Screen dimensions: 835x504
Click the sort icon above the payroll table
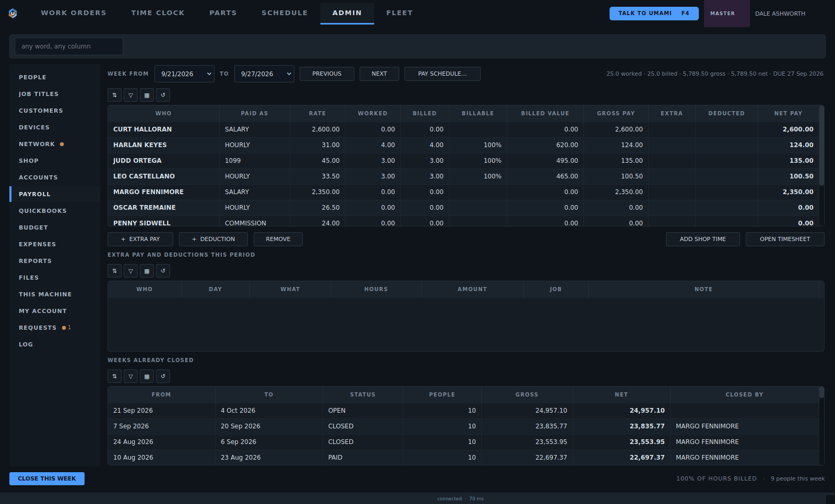coord(114,95)
